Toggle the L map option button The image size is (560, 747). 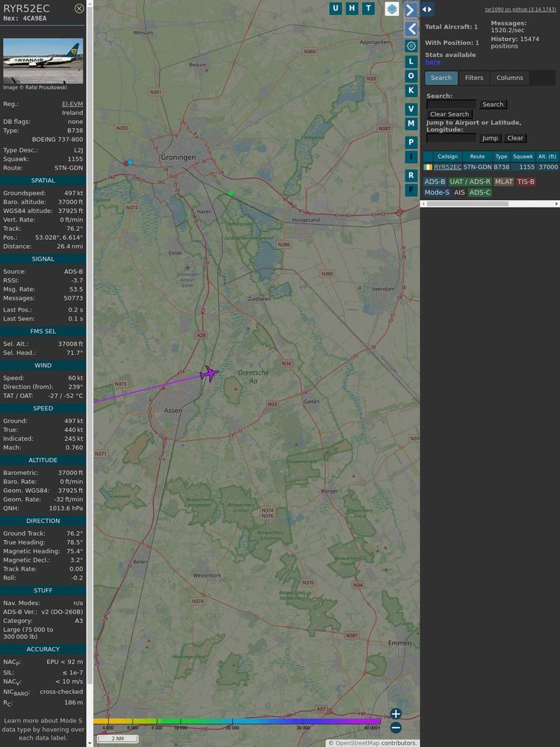[411, 61]
